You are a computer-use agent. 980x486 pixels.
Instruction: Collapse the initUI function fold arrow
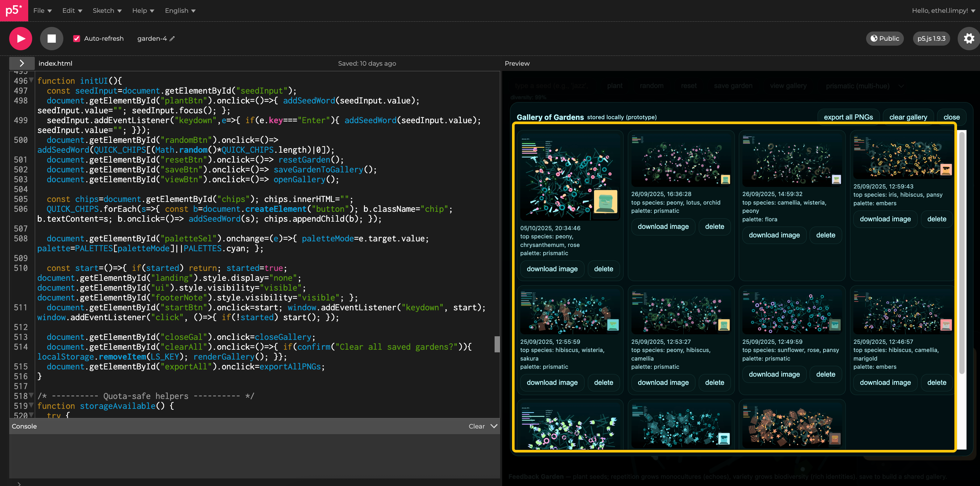(x=32, y=80)
